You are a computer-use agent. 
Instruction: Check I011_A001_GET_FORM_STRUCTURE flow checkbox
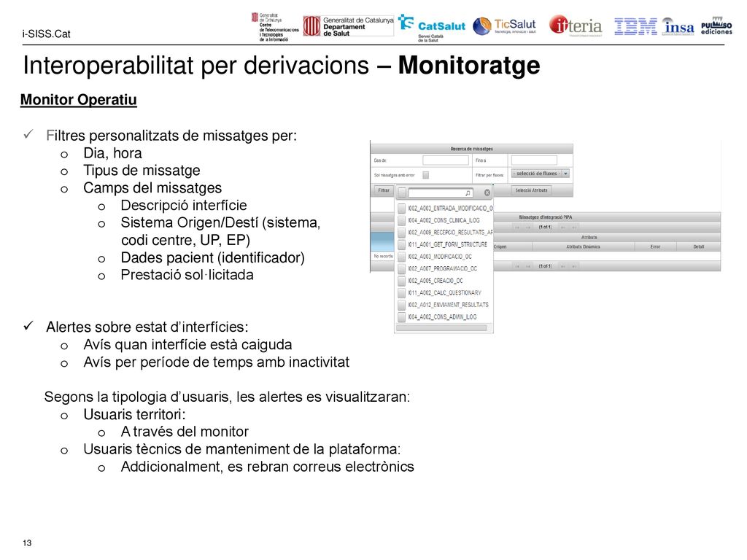click(x=402, y=244)
